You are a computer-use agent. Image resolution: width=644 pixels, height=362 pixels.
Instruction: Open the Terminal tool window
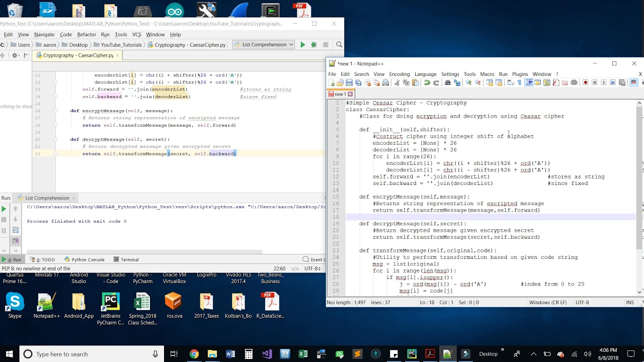click(x=126, y=259)
